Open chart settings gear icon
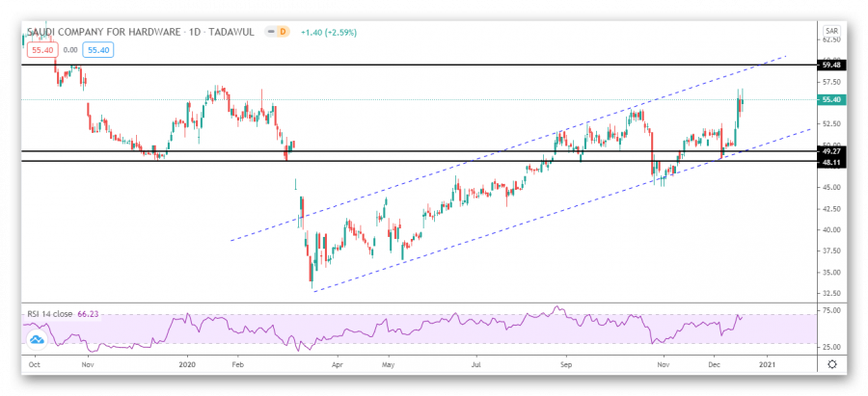This screenshot has width=868, height=396. click(x=831, y=364)
